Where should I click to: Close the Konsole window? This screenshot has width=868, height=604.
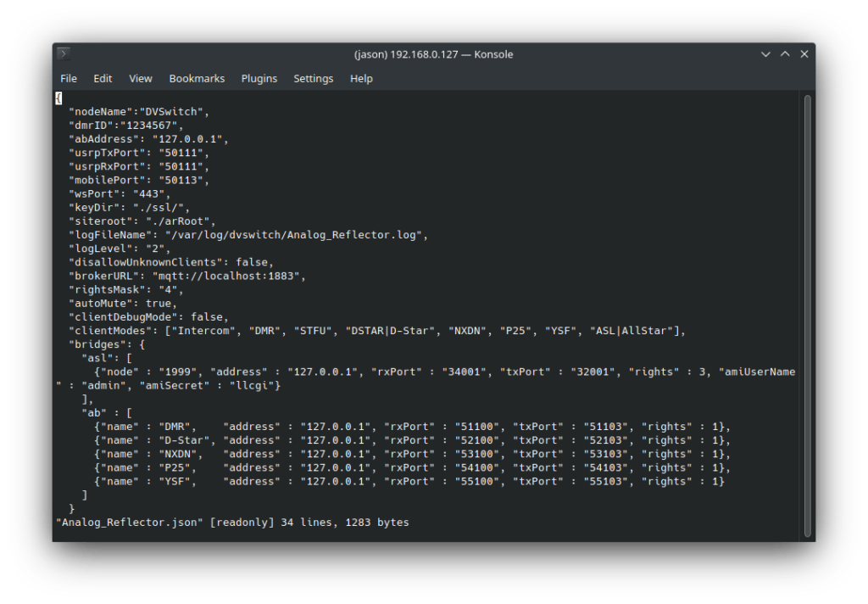[804, 54]
